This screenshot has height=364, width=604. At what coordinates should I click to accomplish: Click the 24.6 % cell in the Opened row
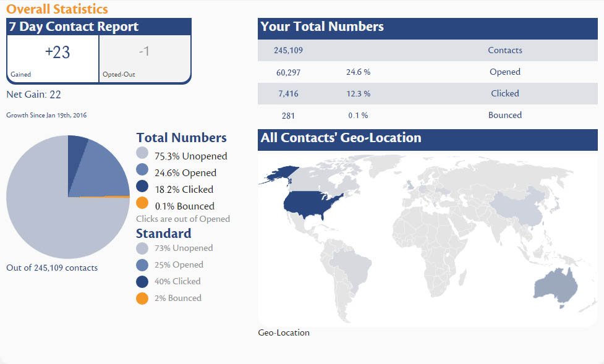coord(358,72)
